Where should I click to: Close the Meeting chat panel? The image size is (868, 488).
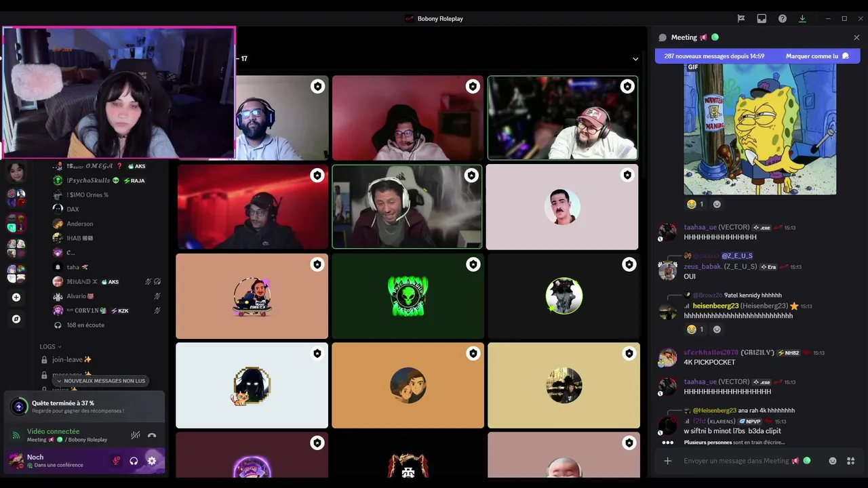[x=856, y=37]
